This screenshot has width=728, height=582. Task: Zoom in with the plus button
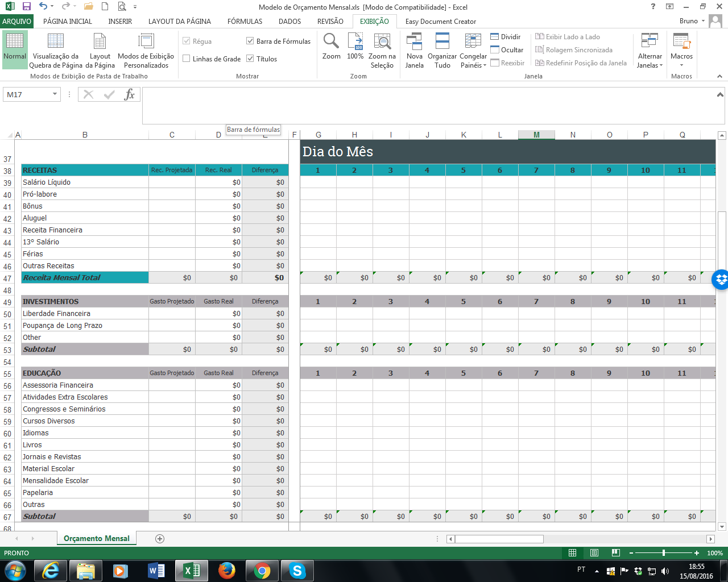(697, 553)
